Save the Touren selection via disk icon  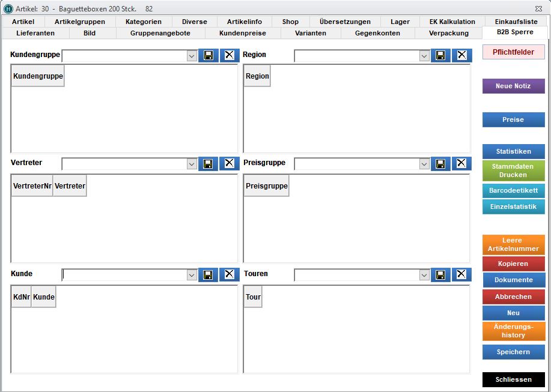pyautogui.click(x=440, y=274)
